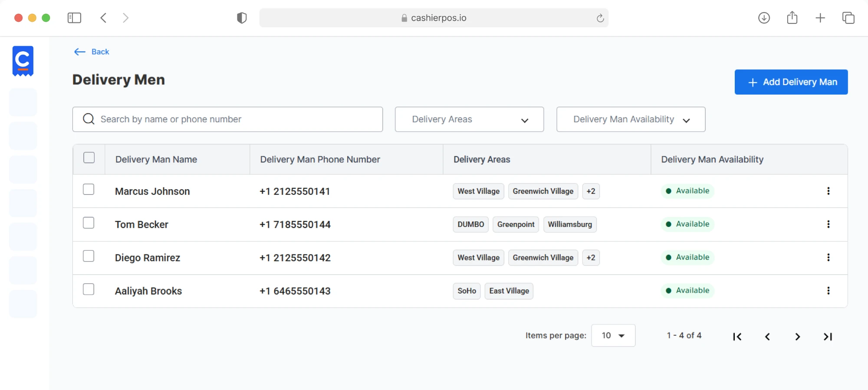
Task: Click Aaliyah Brooks's Available status badge
Action: pyautogui.click(x=687, y=291)
